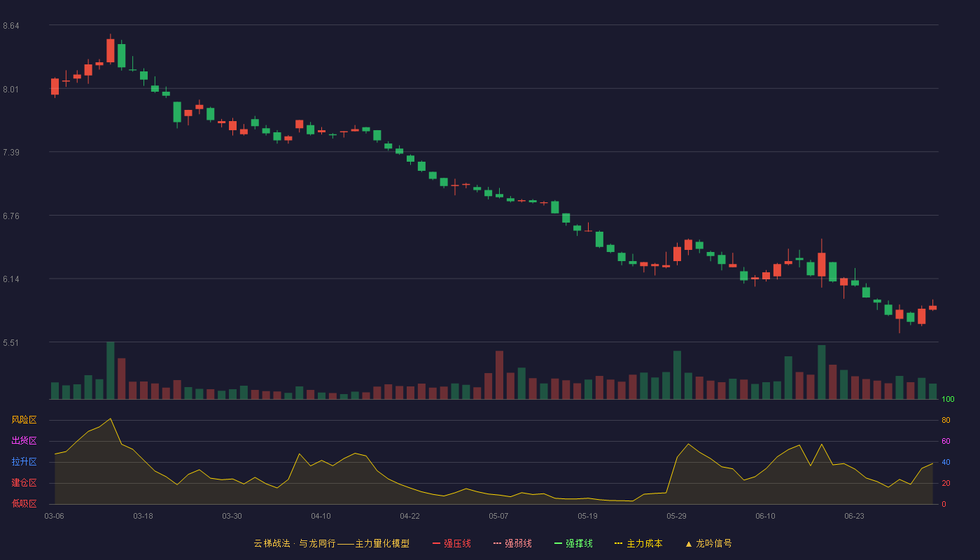Click the 8.64 price axis label
Image resolution: width=980 pixels, height=560 pixels.
pos(11,26)
